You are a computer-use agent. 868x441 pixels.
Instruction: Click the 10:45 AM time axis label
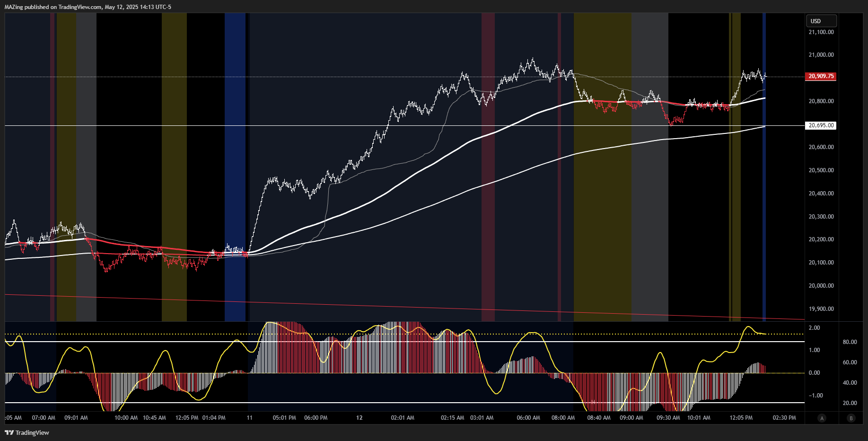(154, 418)
